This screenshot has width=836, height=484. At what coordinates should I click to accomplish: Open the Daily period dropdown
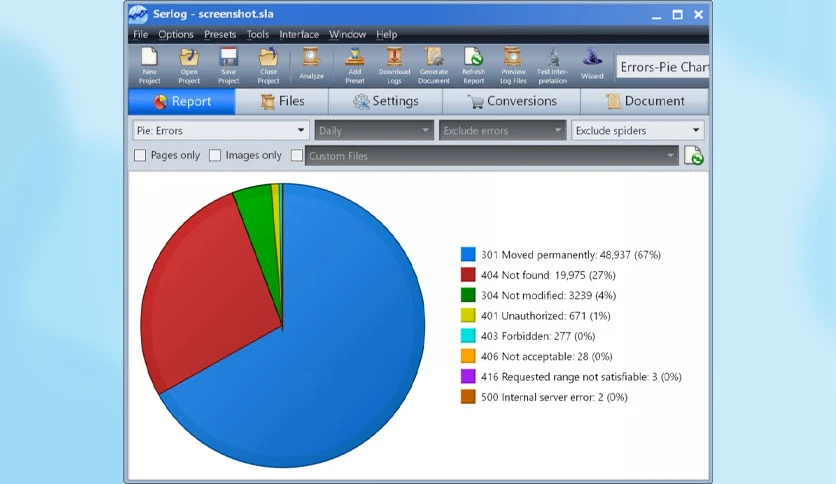[374, 131]
